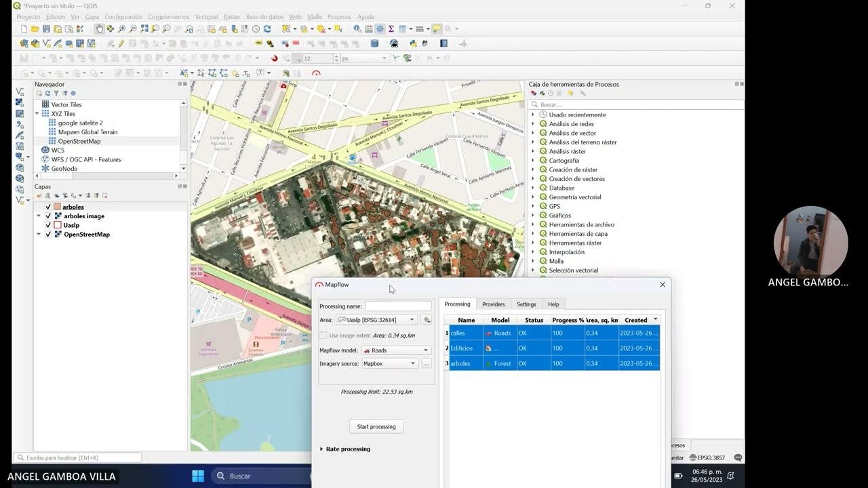
Task: Click the Temporal Controller clock icon
Action: pyautogui.click(x=256, y=29)
